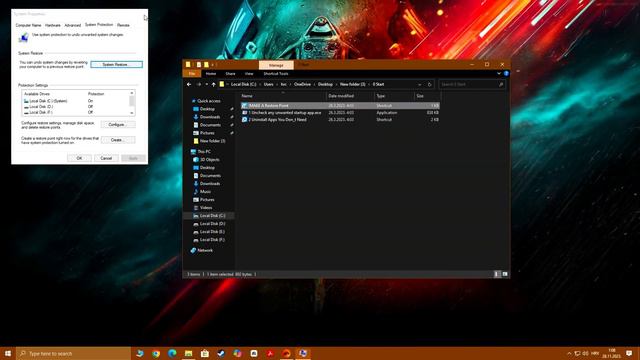Select Downloads under Quick access
This screenshot has width=640, height=360.
(x=210, y=117)
